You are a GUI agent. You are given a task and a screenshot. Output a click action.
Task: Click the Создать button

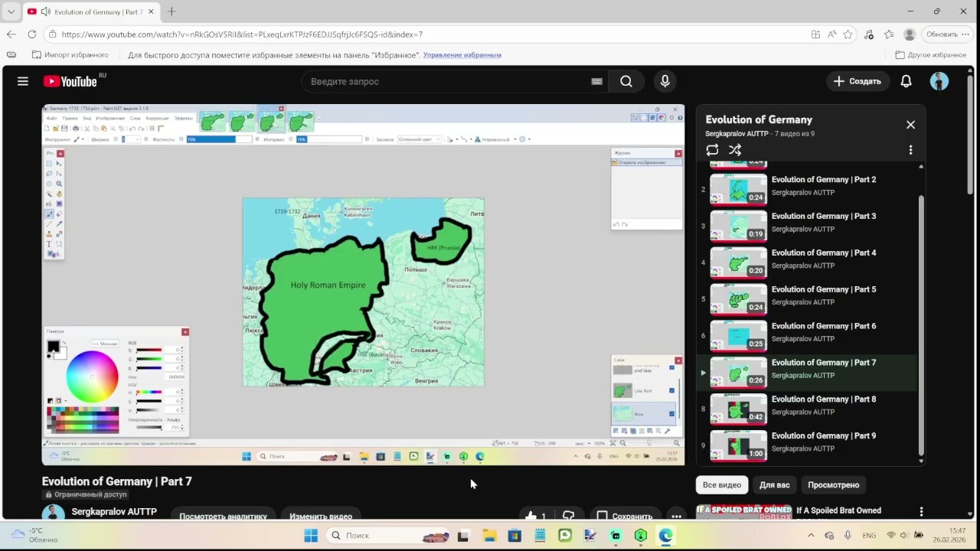(x=857, y=81)
